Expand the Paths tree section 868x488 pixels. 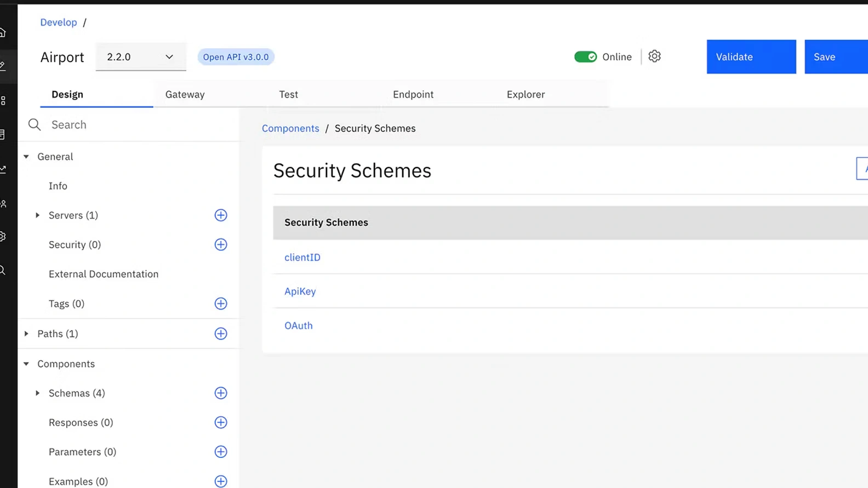click(x=26, y=334)
